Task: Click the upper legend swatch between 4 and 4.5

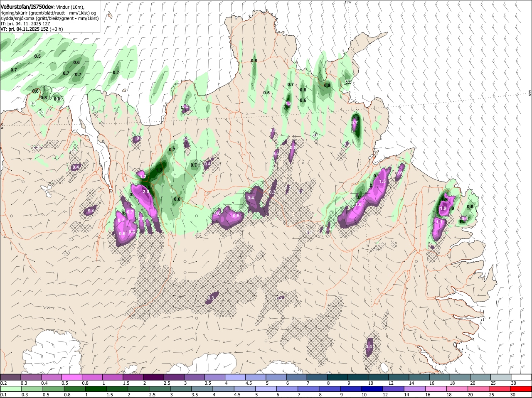Action: (235, 377)
